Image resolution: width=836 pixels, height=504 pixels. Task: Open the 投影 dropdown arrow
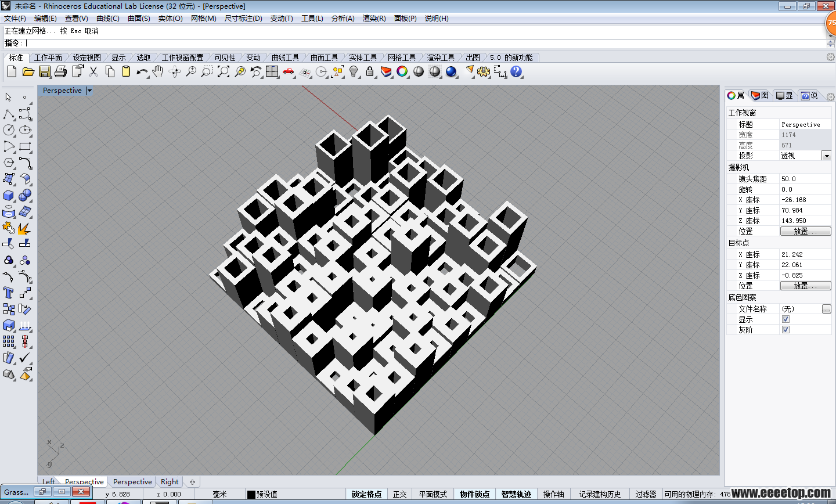[826, 156]
